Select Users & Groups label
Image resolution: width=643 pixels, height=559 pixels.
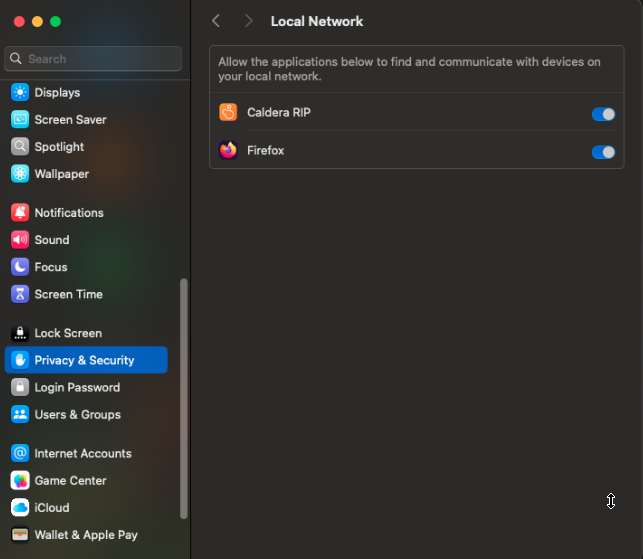coord(78,415)
